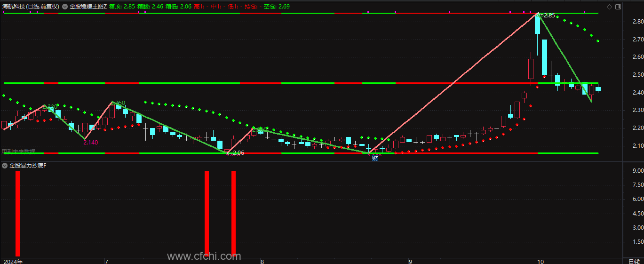Click the 9.00 sub-chart axis value
Viewport: 644px width, 264px height.
pyautogui.click(x=637, y=171)
